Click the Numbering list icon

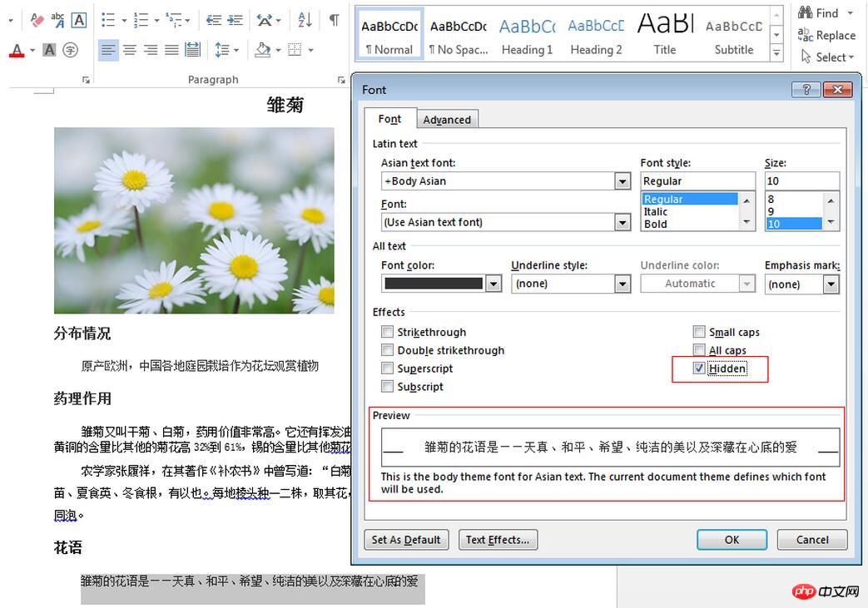point(141,21)
